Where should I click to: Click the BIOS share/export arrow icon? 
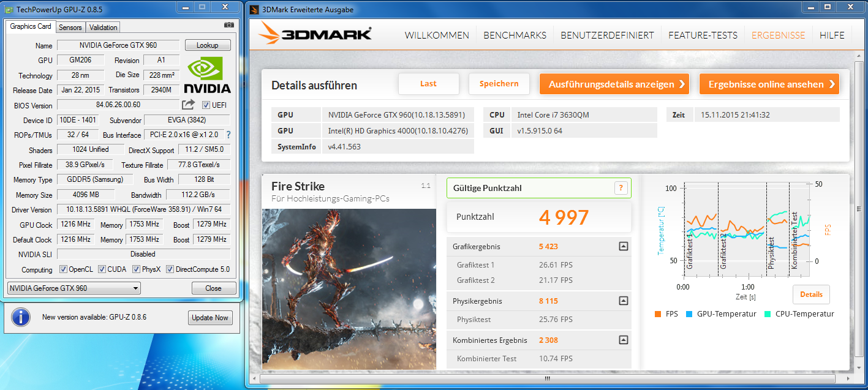point(188,105)
